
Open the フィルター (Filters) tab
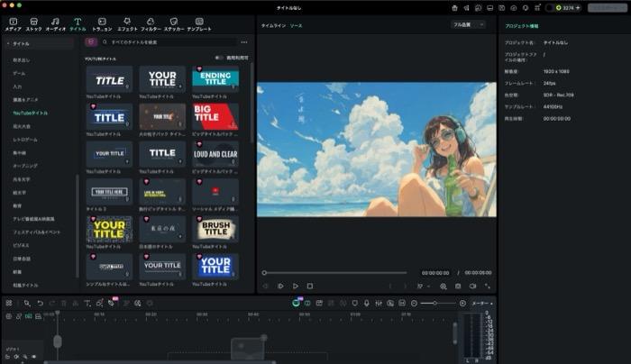(x=151, y=24)
